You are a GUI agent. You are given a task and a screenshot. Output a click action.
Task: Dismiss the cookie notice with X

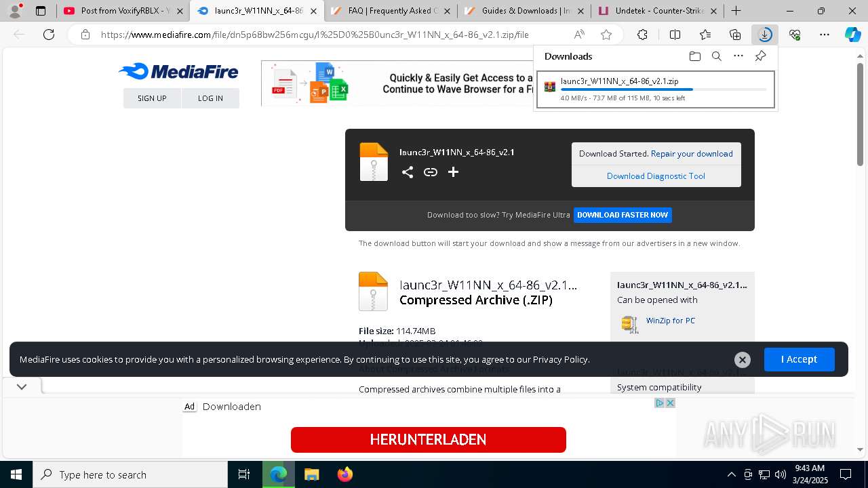pos(743,360)
